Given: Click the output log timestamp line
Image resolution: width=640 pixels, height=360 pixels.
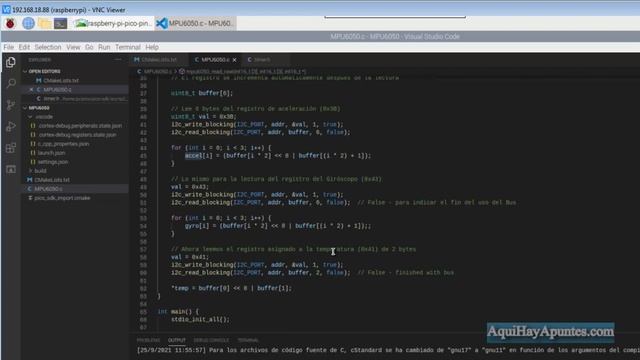Looking at the screenshot, I should pyautogui.click(x=388, y=350).
